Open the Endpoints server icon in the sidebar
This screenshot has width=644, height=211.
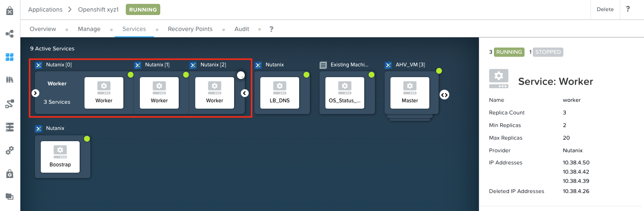pyautogui.click(x=9, y=127)
